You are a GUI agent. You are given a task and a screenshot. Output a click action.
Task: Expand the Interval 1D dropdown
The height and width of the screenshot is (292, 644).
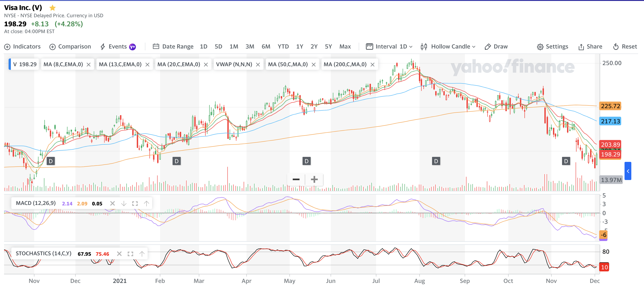389,46
